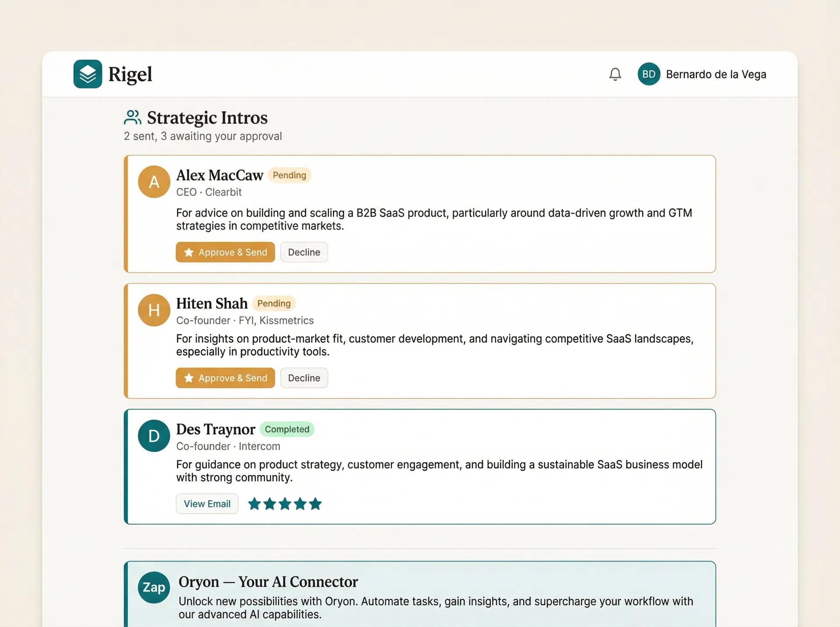Image resolution: width=840 pixels, height=627 pixels.
Task: Decline the intro to Alex MacCaw
Action: point(304,252)
